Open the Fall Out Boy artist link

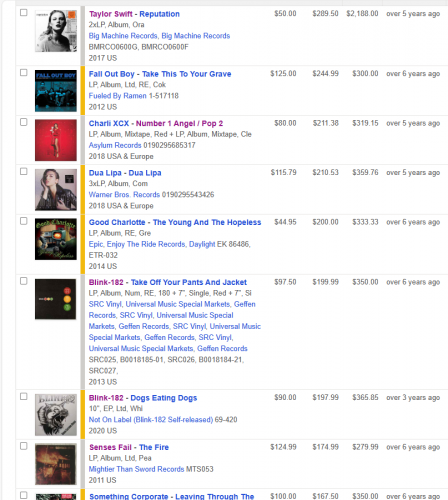(111, 74)
